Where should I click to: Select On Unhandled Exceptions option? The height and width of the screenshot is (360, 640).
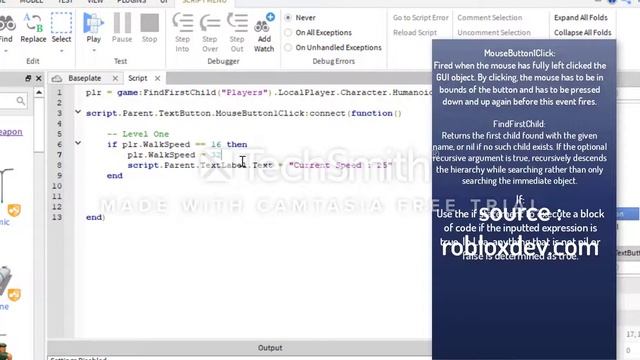(333, 47)
